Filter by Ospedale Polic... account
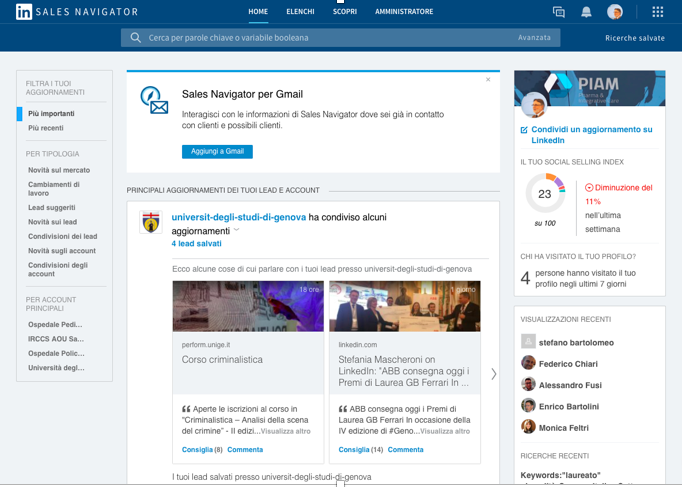This screenshot has height=487, width=682. (x=57, y=353)
